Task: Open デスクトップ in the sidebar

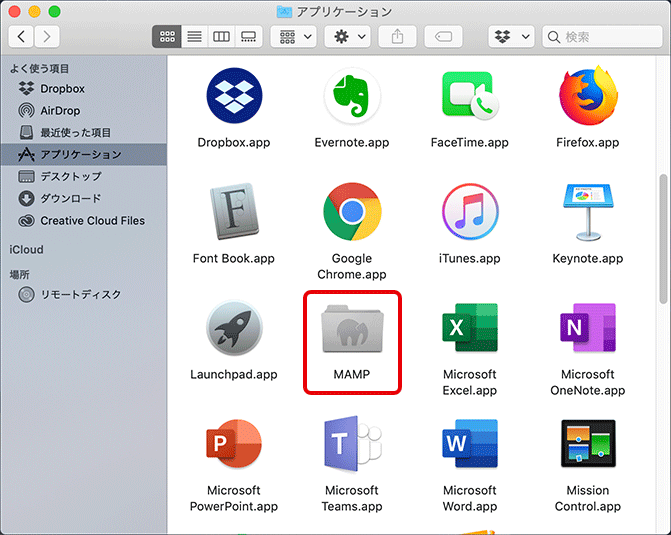Action: [x=84, y=176]
